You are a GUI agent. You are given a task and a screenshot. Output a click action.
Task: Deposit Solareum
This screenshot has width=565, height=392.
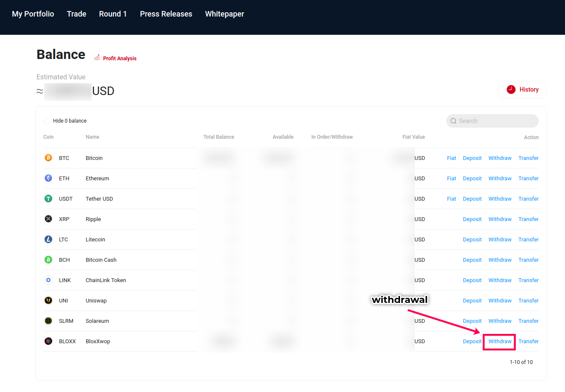click(472, 321)
